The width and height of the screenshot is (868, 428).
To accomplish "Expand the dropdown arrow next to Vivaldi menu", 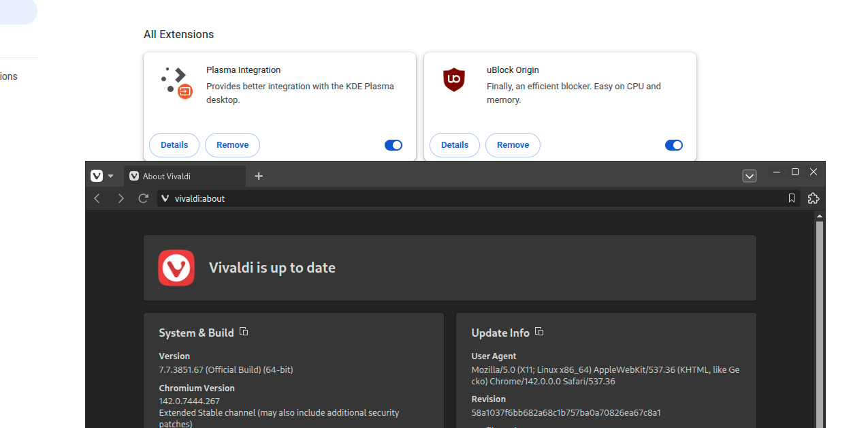I will [111, 176].
